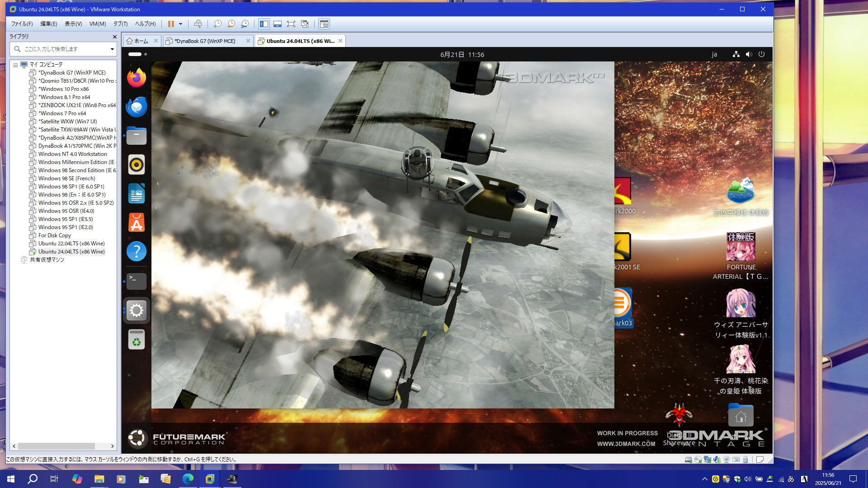868x488 pixels.
Task: Click the send Ctrl+Alt+Del toolbar icon
Action: click(198, 24)
